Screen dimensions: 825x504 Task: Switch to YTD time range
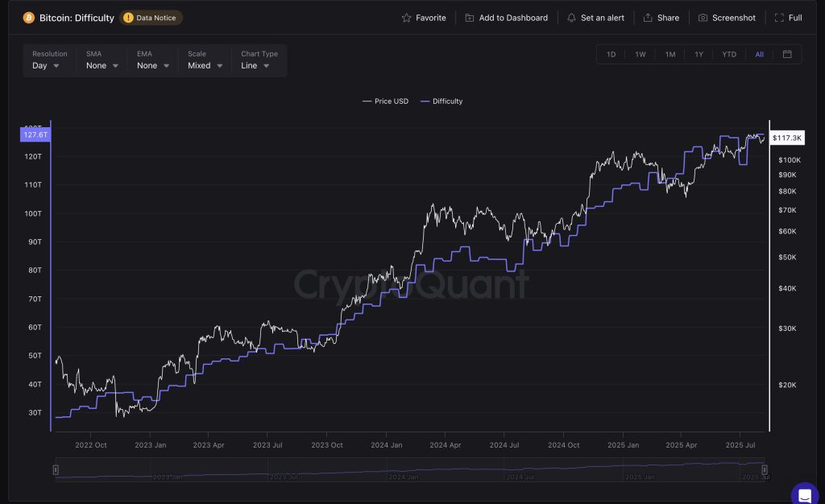coord(728,55)
